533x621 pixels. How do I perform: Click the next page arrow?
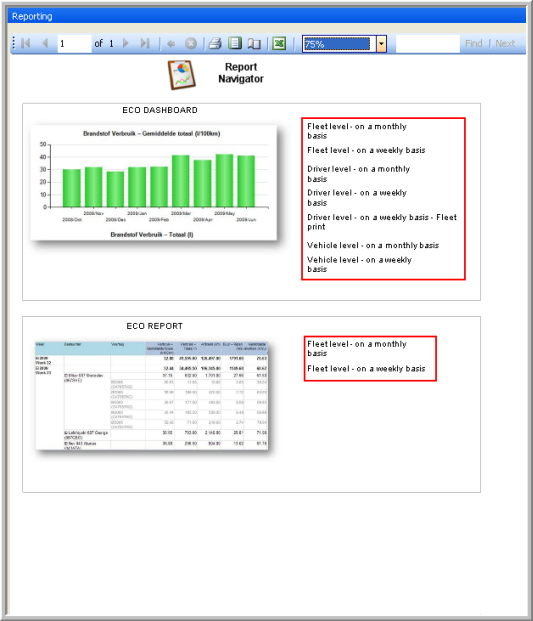[x=126, y=43]
